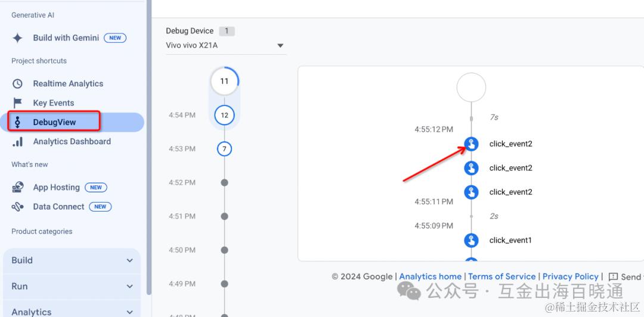Image resolution: width=644 pixels, height=317 pixels.
Task: Click the sidebar vertical scrollbar
Action: [148, 148]
